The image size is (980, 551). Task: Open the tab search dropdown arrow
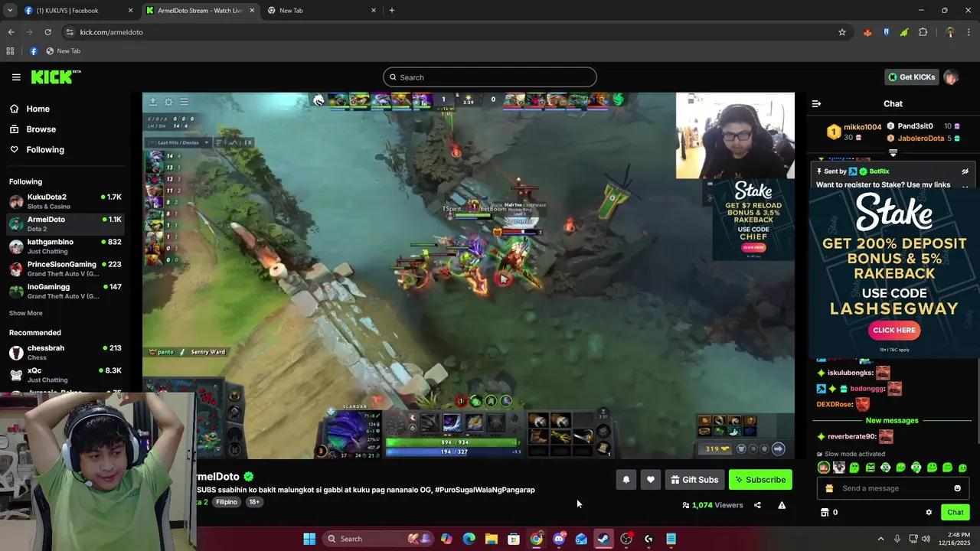(x=9, y=11)
